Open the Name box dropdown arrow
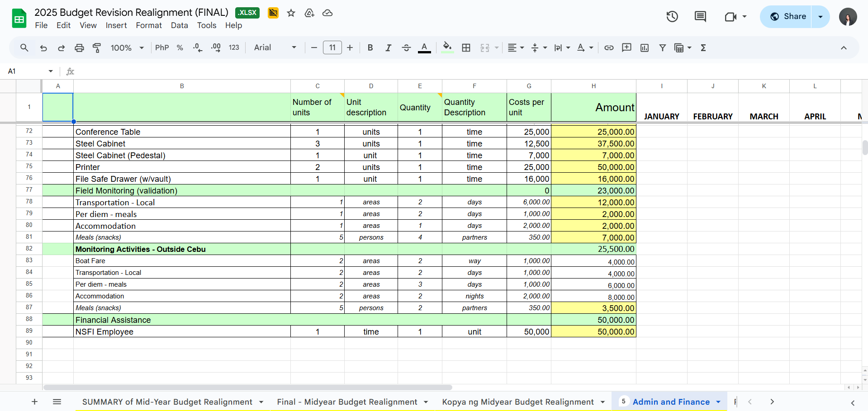 (51, 71)
